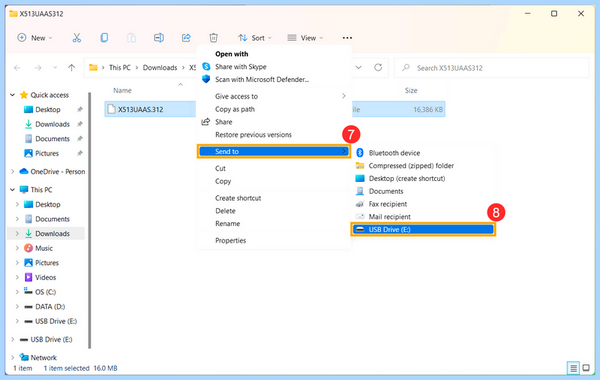Viewport: 600px width, 380px height.
Task: Choose Cut in context menu
Action: (x=220, y=168)
